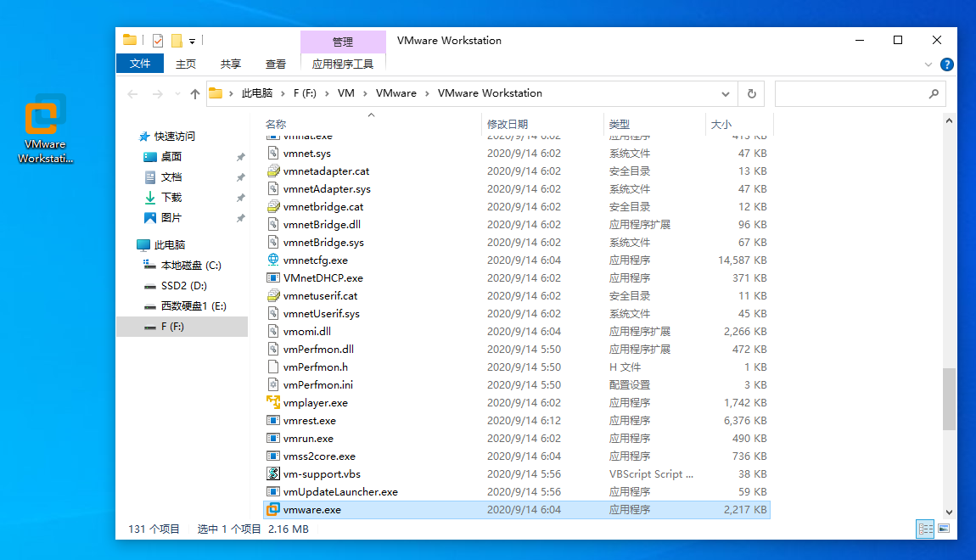Select vmnetUserif.sys file name
976x560 pixels.
point(321,314)
